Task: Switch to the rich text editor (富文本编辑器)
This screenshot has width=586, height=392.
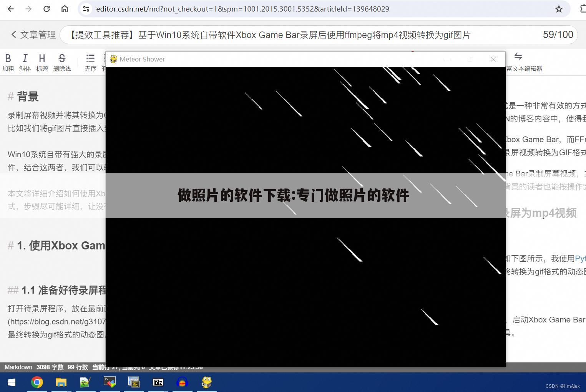Action: (x=524, y=62)
